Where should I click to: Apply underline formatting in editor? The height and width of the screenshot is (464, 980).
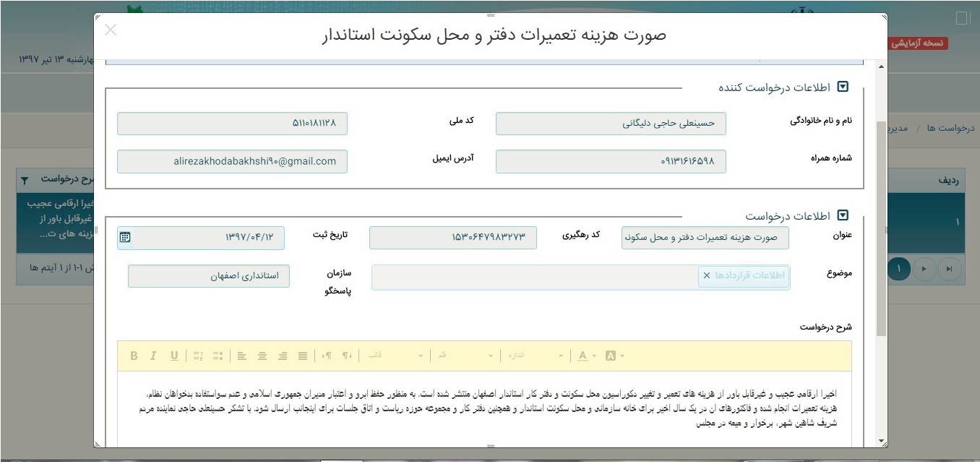[x=174, y=356]
